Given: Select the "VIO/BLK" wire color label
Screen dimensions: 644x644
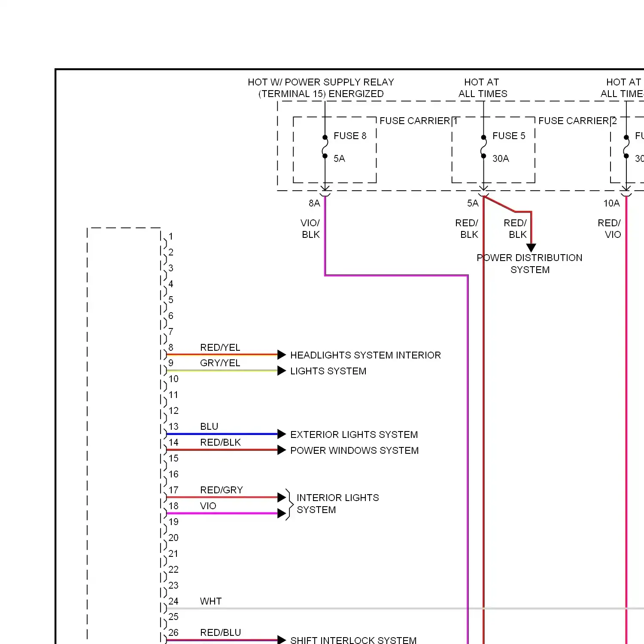Looking at the screenshot, I should pyautogui.click(x=310, y=229).
